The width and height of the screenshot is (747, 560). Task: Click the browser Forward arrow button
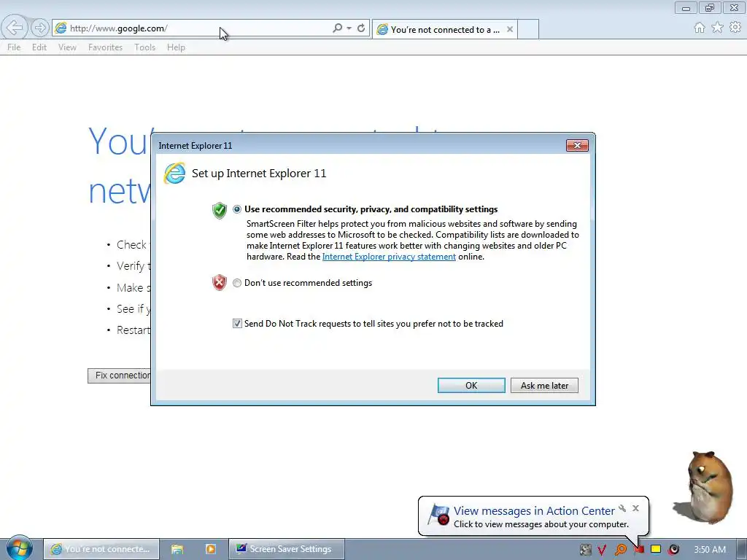click(x=40, y=28)
